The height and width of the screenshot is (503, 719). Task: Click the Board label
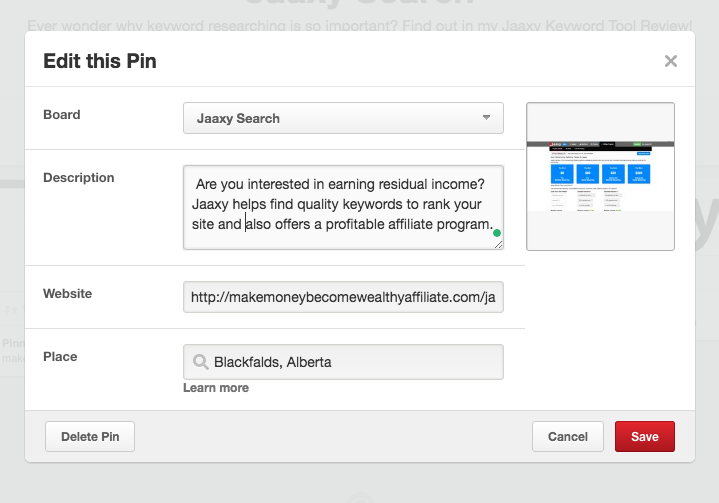click(62, 115)
